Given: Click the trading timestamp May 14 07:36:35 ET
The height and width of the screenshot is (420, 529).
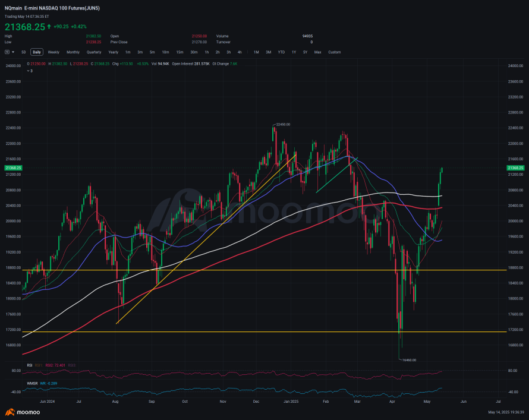Looking at the screenshot, I should 27,17.
